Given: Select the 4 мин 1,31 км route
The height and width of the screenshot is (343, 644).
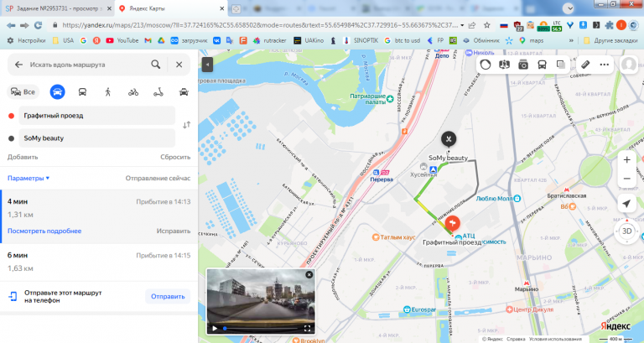Looking at the screenshot, I should coord(99,216).
